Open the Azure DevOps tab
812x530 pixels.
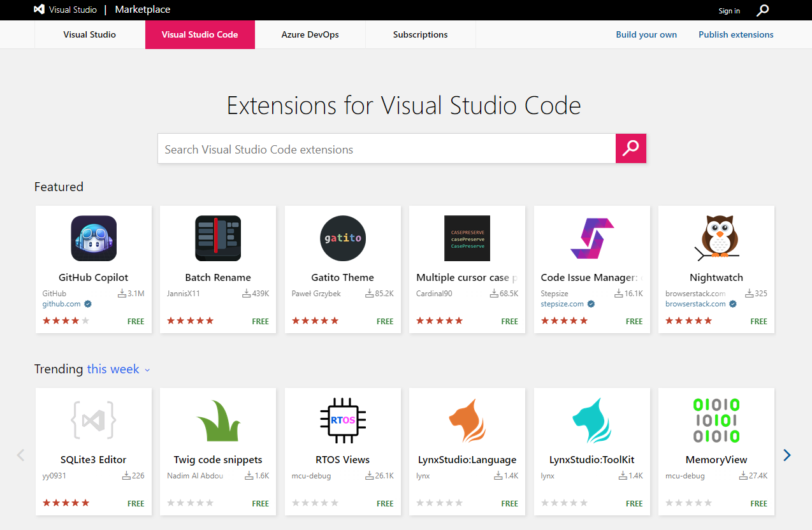(x=310, y=34)
